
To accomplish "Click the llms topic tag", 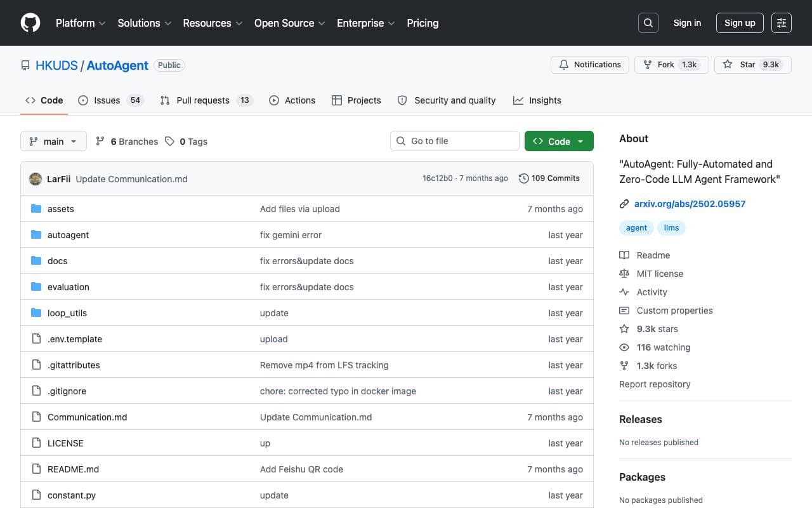I will 671,228.
